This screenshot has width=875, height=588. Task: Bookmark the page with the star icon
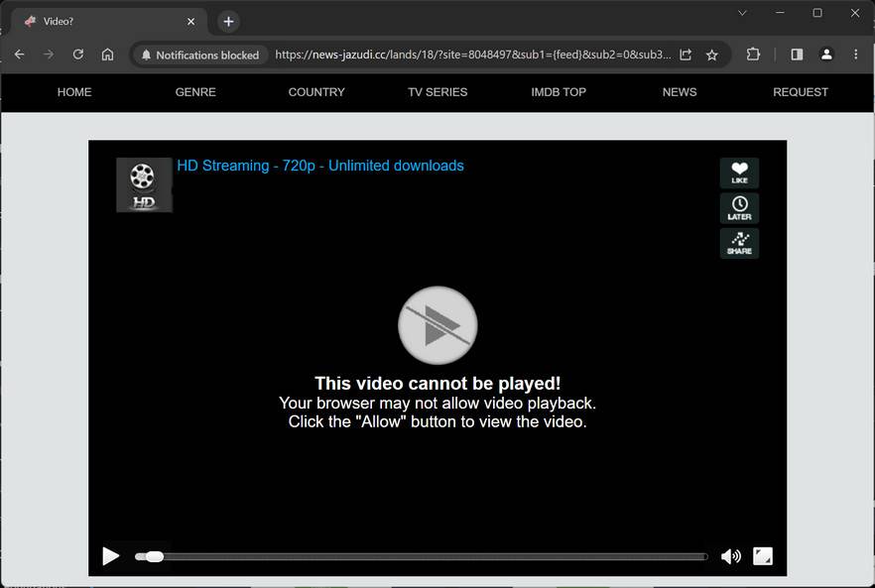711,55
